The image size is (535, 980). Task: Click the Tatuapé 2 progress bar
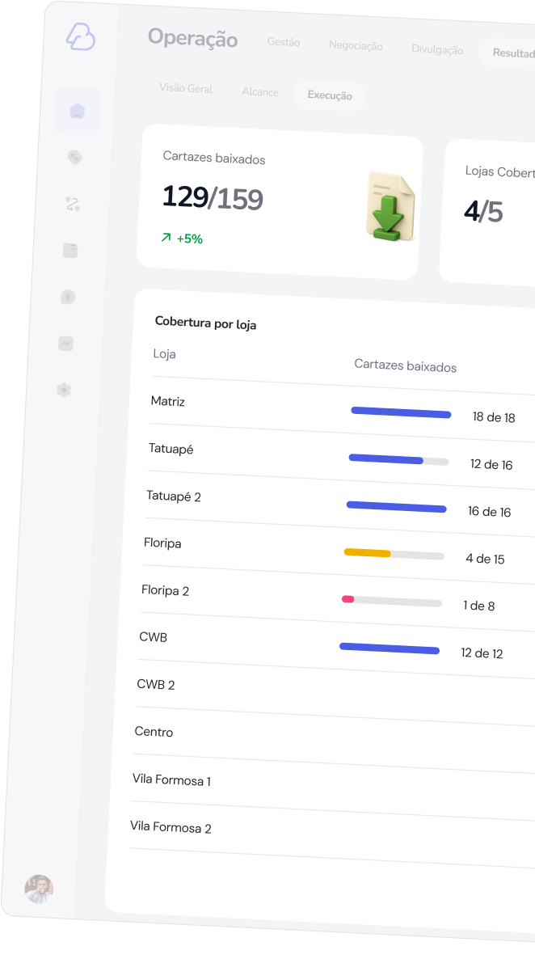(x=396, y=507)
